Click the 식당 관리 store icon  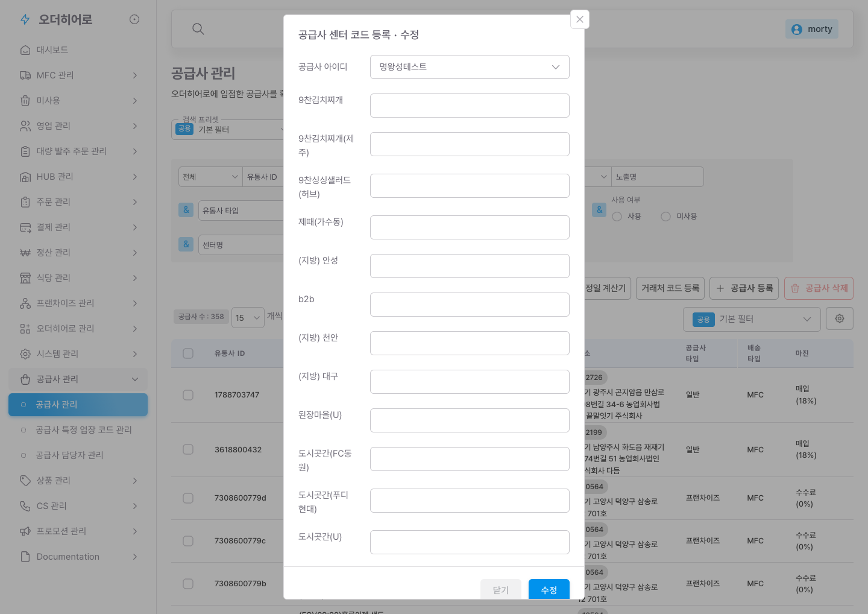pyautogui.click(x=25, y=278)
